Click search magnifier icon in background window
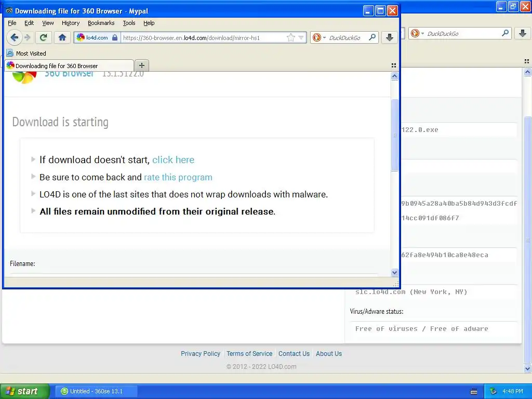The height and width of the screenshot is (399, 532). click(x=505, y=33)
